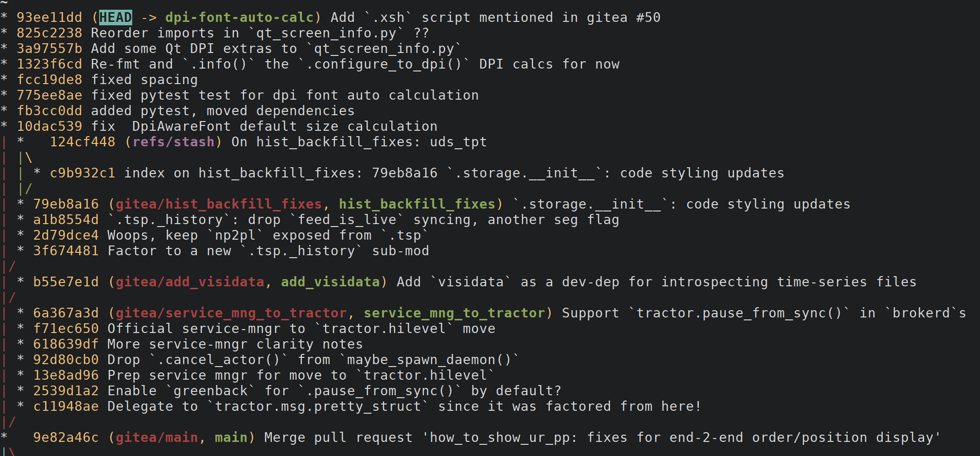
Task: Select the dpi-font-auto-calc branch name
Action: (240, 18)
